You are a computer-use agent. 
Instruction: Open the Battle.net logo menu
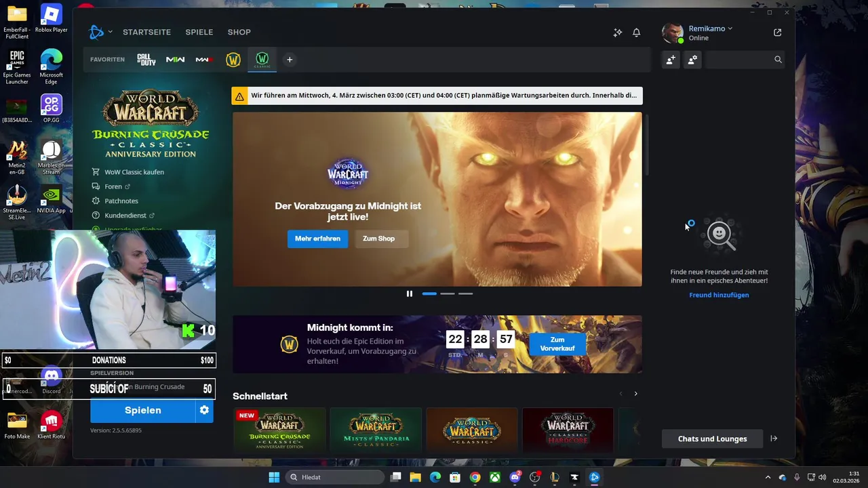pos(100,32)
